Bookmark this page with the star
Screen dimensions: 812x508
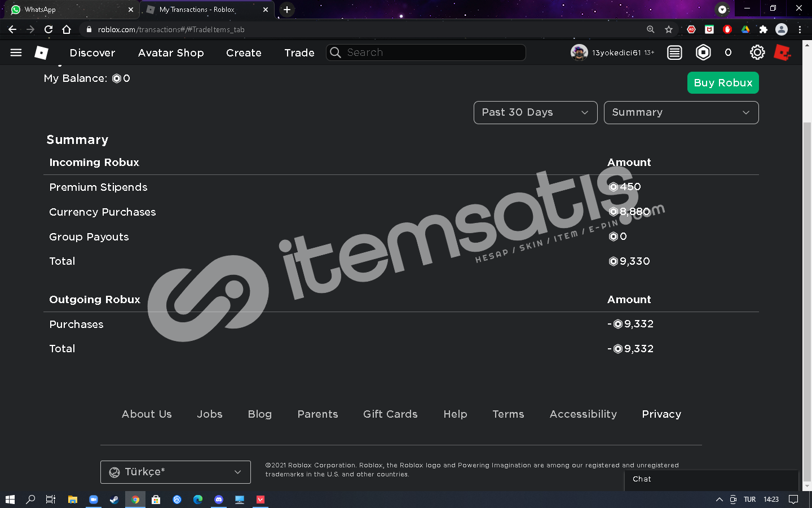pyautogui.click(x=669, y=29)
